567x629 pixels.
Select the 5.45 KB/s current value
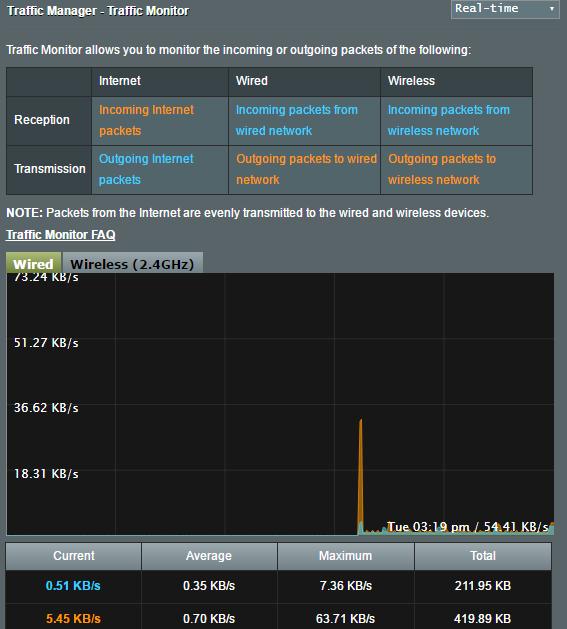73,619
